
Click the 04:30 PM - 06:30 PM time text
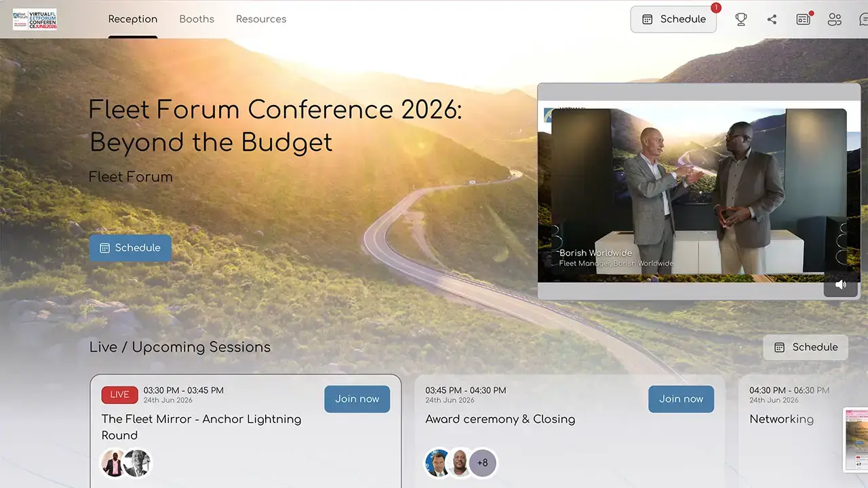pos(789,390)
